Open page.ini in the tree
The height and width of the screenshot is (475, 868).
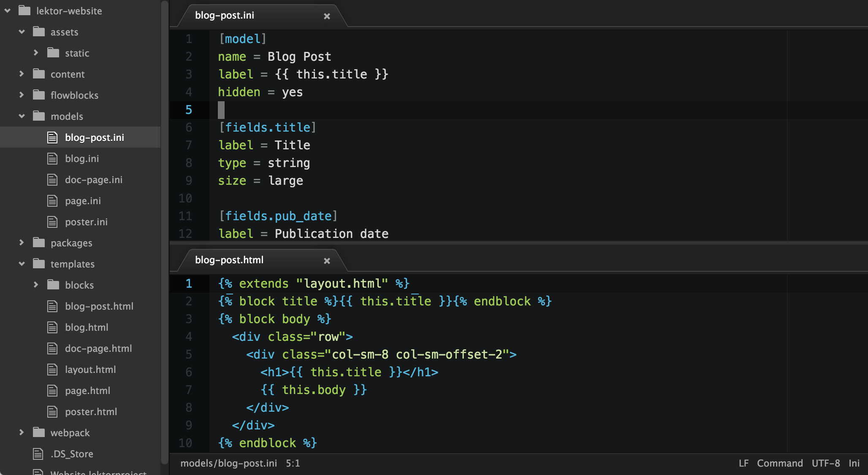[x=83, y=201]
